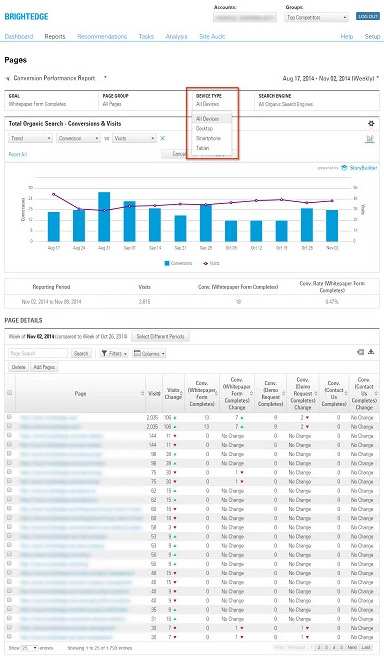Check the row with 35 visits

10,609
